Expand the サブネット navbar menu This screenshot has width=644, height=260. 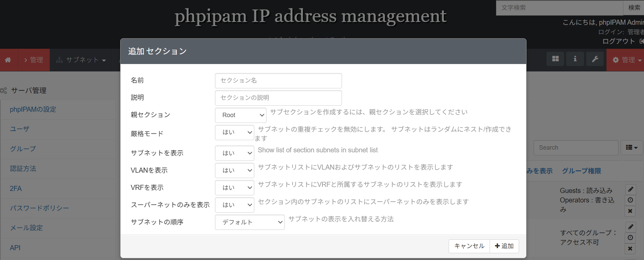pos(81,60)
